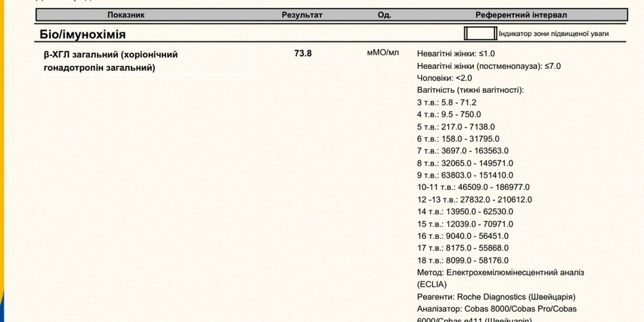Click the unit label 'мМО/мл'
The width and height of the screenshot is (644, 322).
click(x=383, y=53)
